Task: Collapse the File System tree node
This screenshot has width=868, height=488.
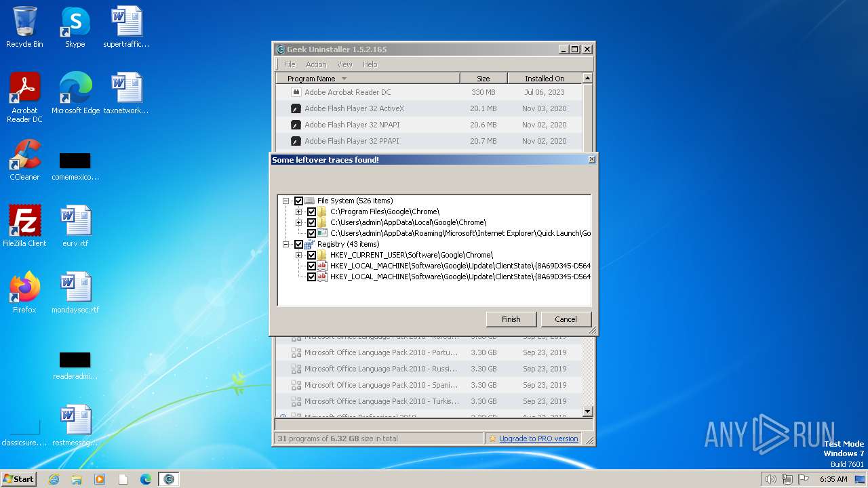Action: pos(285,201)
